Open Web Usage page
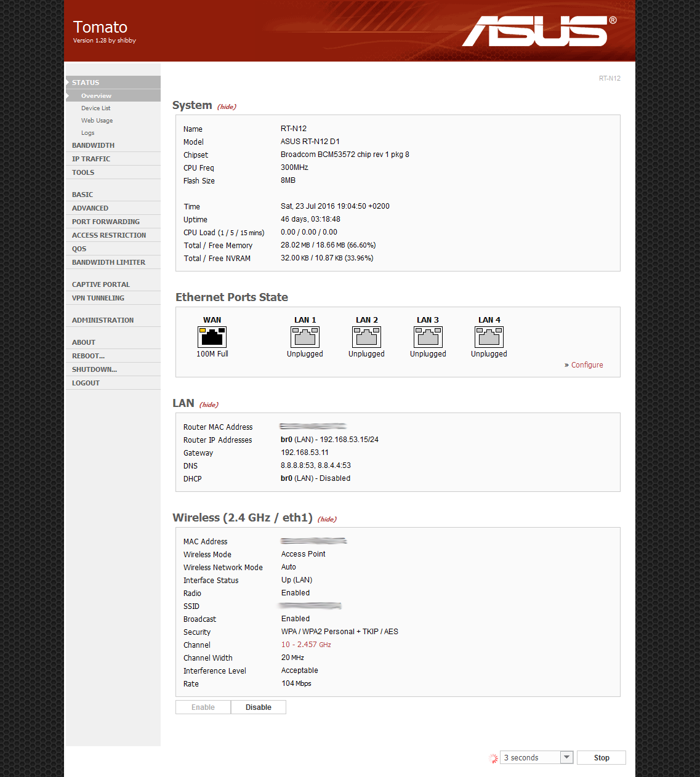 [97, 121]
